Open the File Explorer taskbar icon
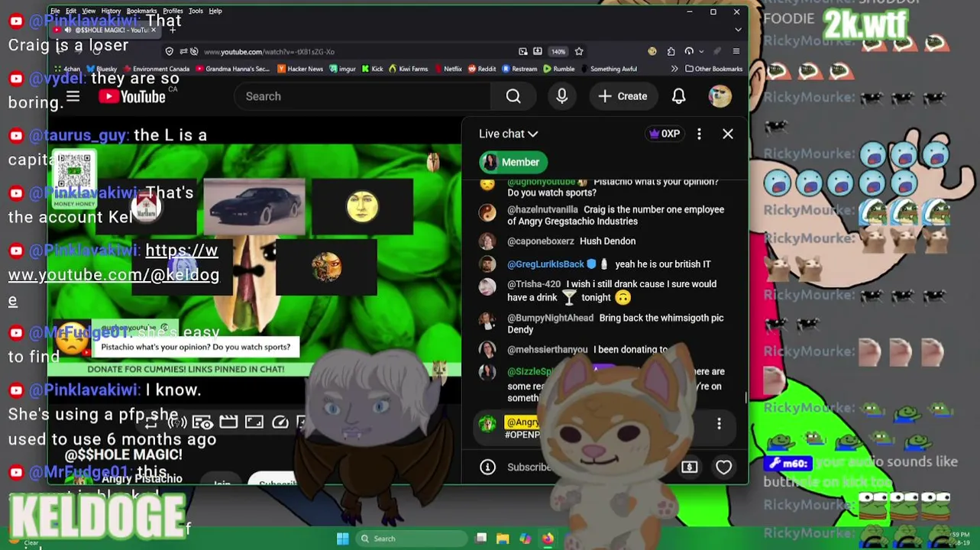This screenshot has height=550, width=980. (503, 539)
